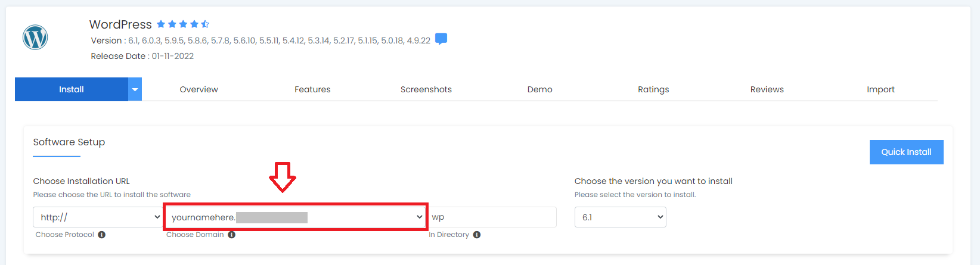Click the Choose the version you want label

[653, 181]
